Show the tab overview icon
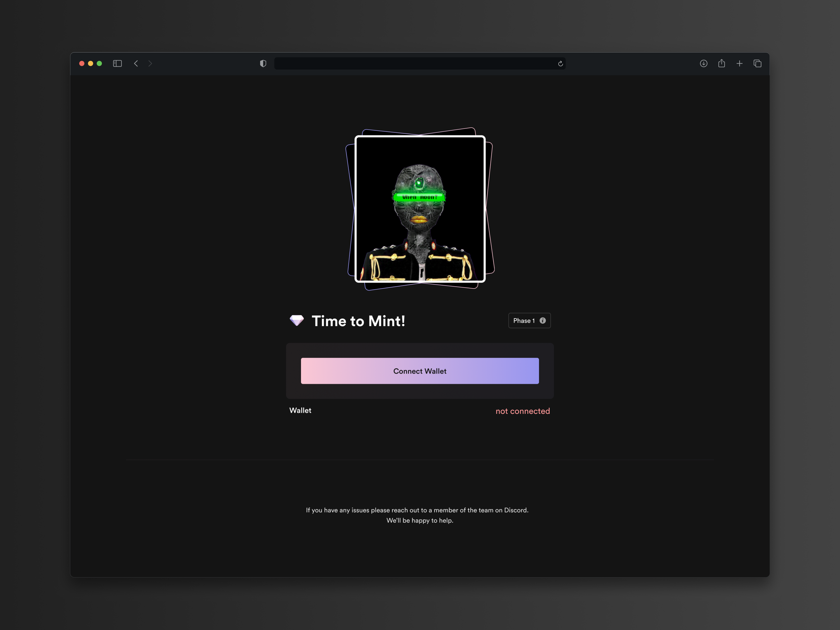The width and height of the screenshot is (840, 630). coord(757,63)
